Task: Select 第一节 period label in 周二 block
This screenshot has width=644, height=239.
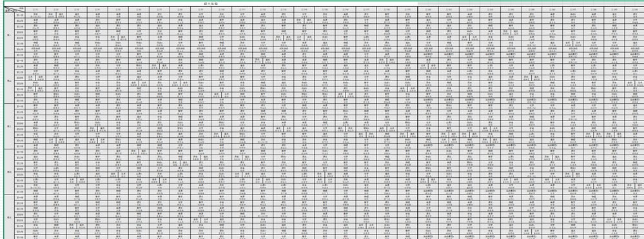Action: [x=20, y=61]
